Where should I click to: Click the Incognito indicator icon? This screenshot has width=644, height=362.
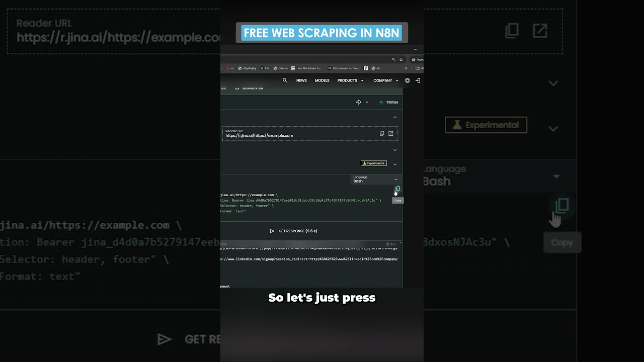pos(414,59)
